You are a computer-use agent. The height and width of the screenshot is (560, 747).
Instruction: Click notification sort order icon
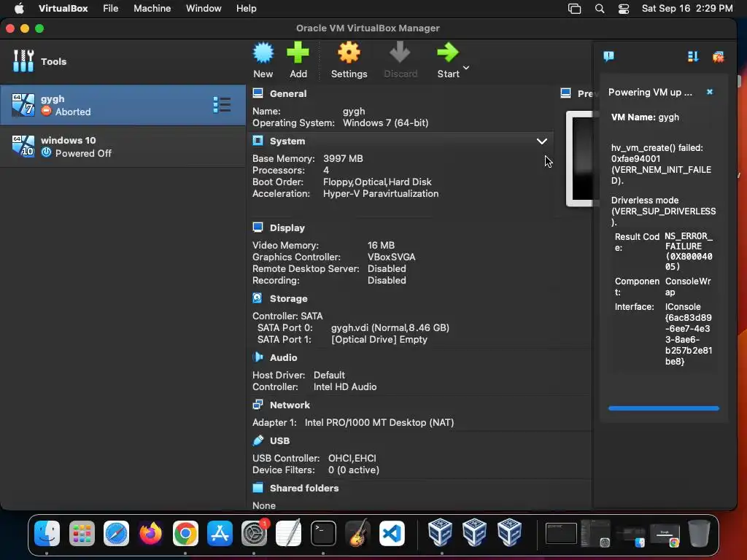click(x=693, y=57)
